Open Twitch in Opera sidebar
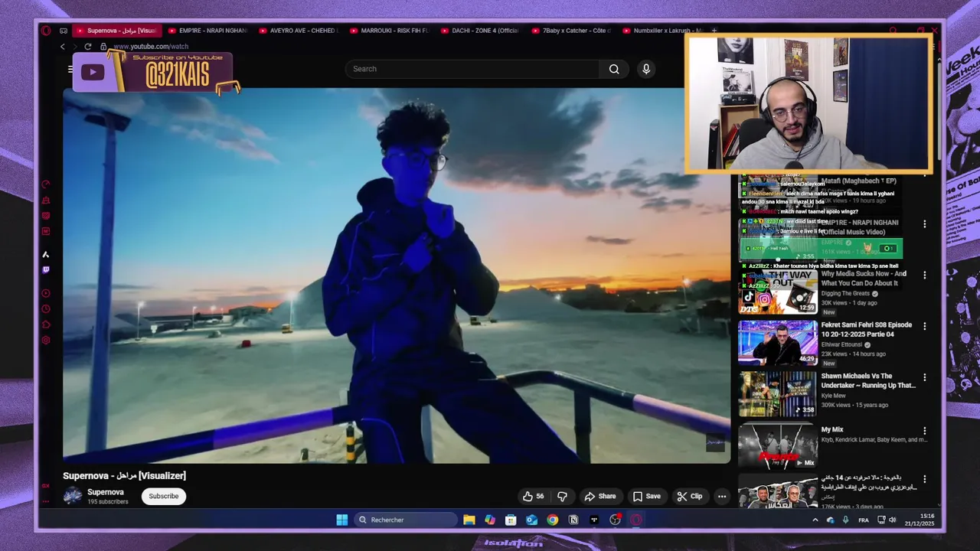The image size is (980, 551). click(46, 269)
